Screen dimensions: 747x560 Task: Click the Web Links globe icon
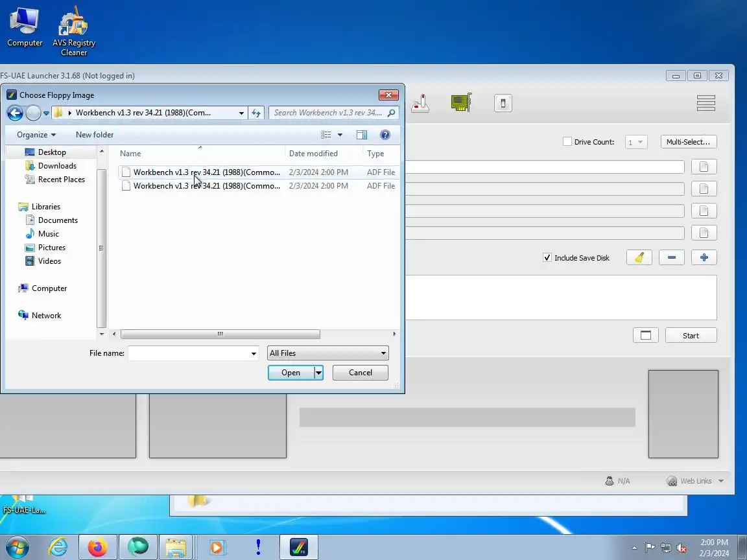672,481
